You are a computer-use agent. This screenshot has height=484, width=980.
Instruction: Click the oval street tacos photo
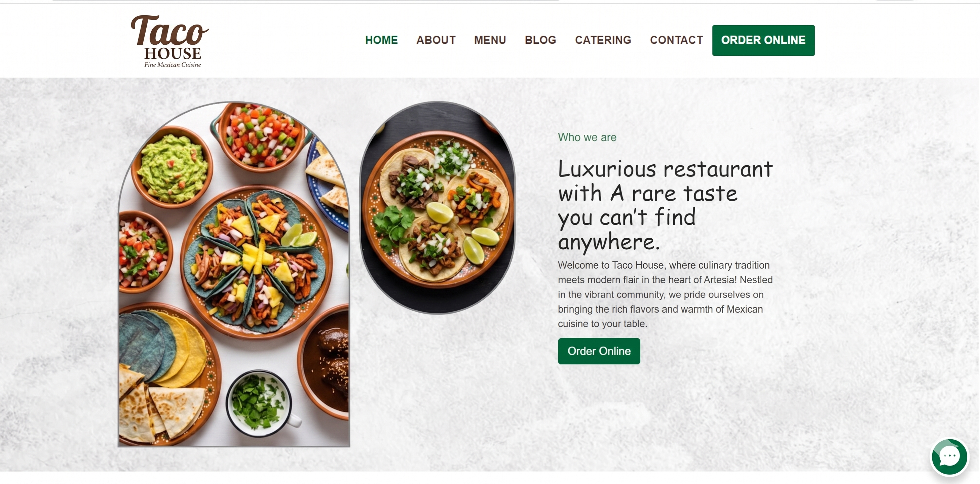(x=438, y=208)
